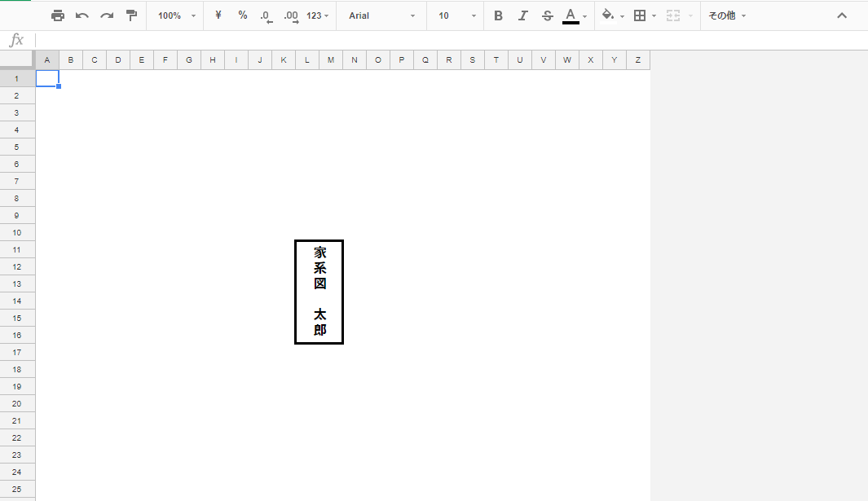868x501 pixels.
Task: Collapse the toolbar with the up chevron
Action: (x=842, y=15)
